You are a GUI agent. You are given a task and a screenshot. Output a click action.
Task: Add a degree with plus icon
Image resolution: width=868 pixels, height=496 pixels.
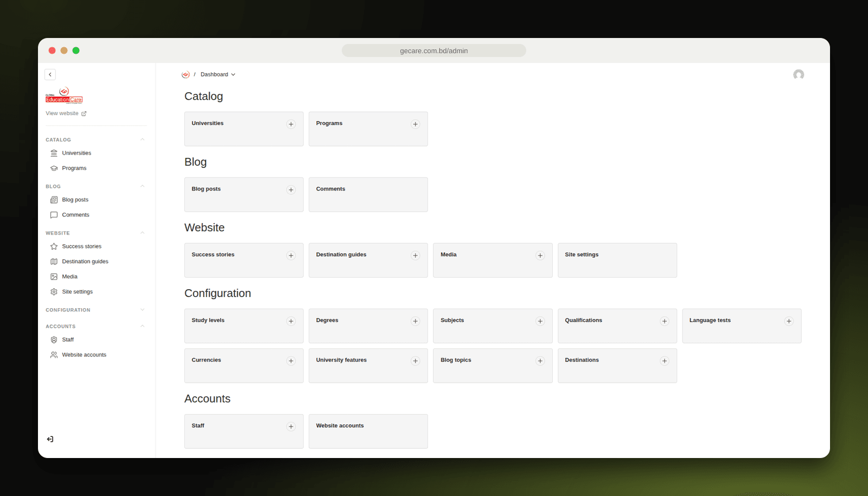pos(416,321)
